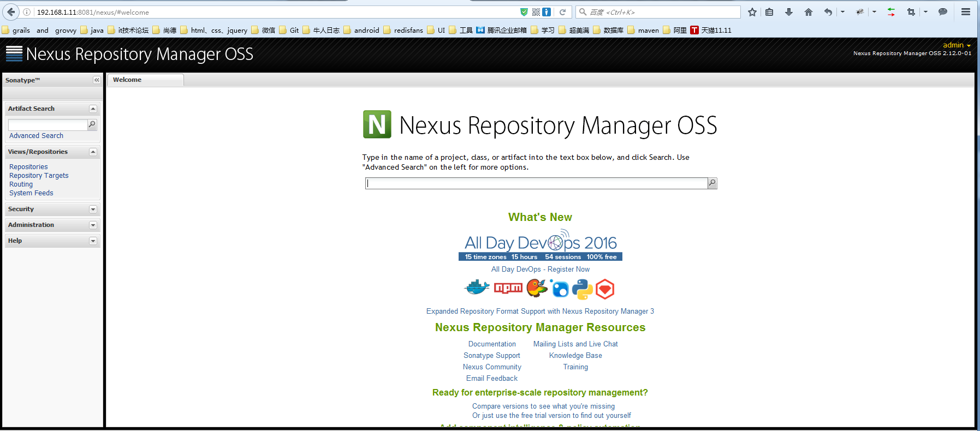Open the Sonatype Support link
Viewport: 980px width, 431px height.
click(x=492, y=356)
